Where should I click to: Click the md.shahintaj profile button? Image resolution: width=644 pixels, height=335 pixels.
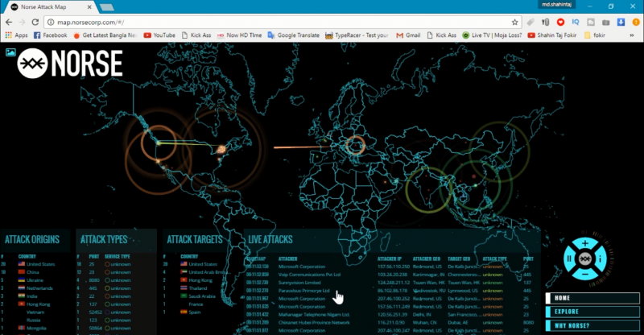556,5
